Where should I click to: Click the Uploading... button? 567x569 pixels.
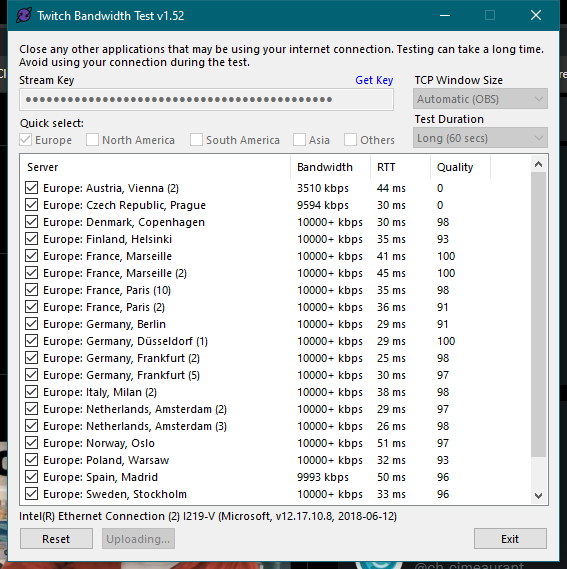point(138,539)
